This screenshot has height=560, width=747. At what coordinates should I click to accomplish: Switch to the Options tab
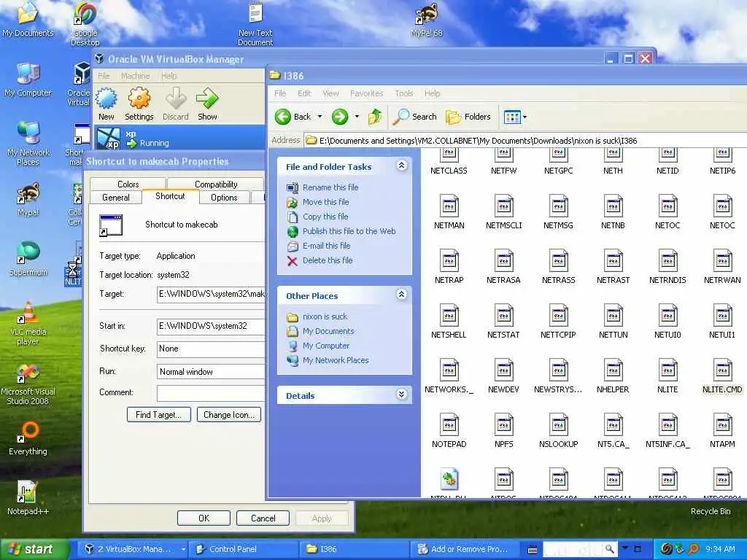[224, 197]
